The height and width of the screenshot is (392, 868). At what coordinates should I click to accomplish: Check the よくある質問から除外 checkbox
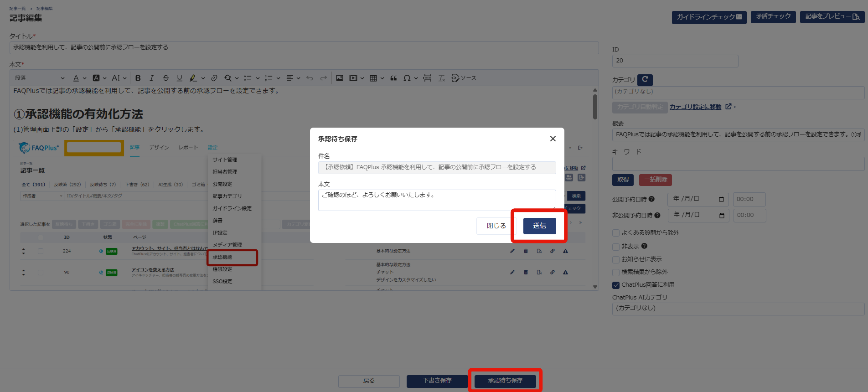(x=616, y=233)
